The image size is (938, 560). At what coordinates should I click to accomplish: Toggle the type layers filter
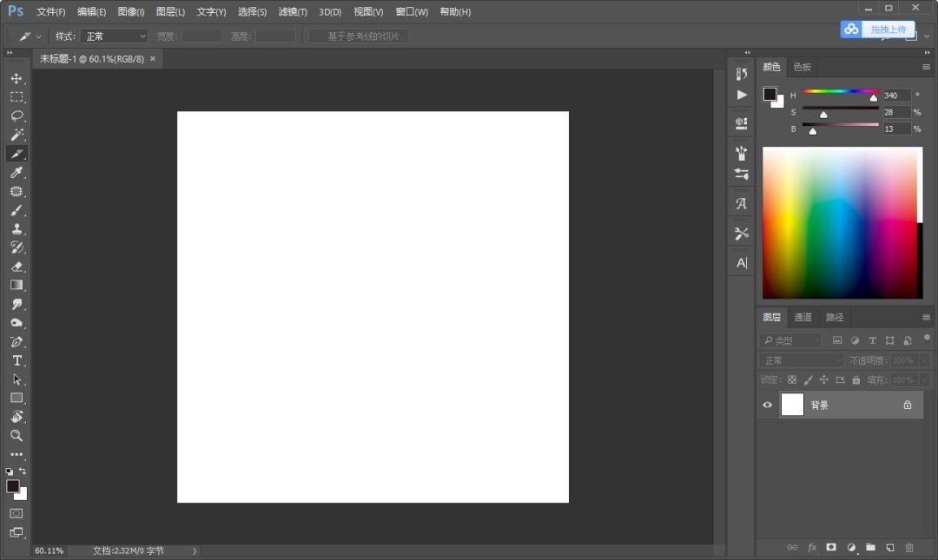tap(872, 340)
